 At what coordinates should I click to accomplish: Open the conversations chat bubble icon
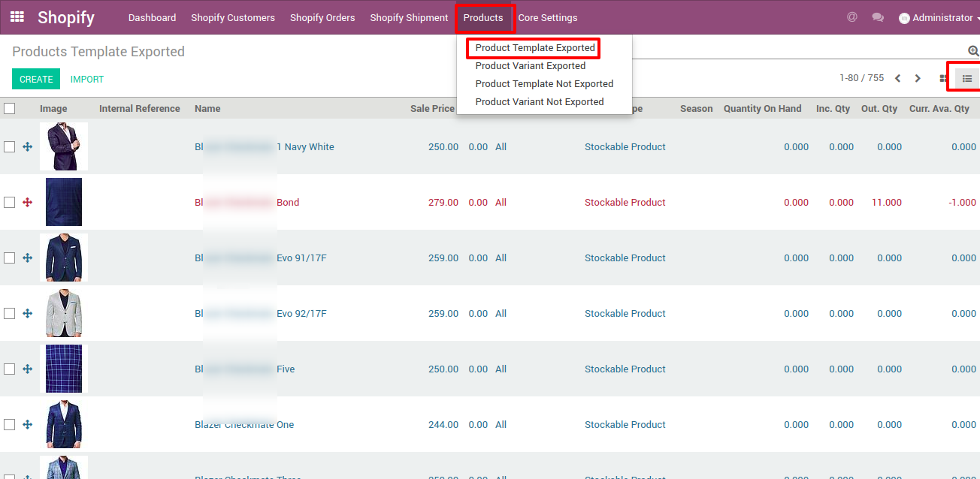pyautogui.click(x=877, y=17)
